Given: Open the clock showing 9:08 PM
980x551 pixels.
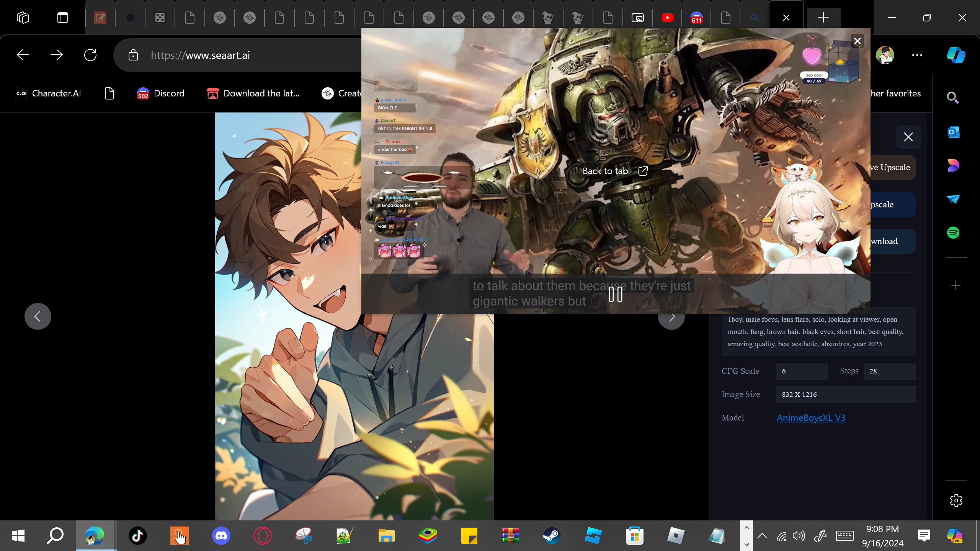Looking at the screenshot, I should coord(882,536).
